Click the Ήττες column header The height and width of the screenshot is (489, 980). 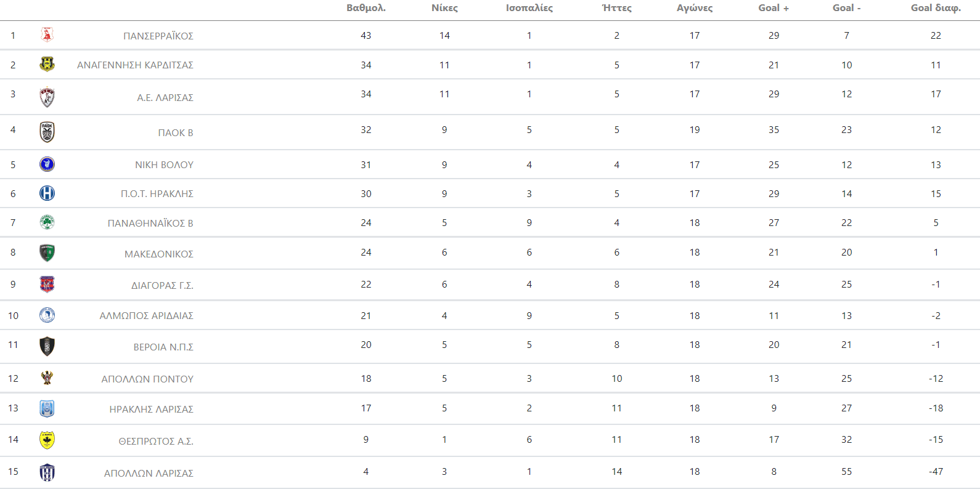click(x=616, y=8)
